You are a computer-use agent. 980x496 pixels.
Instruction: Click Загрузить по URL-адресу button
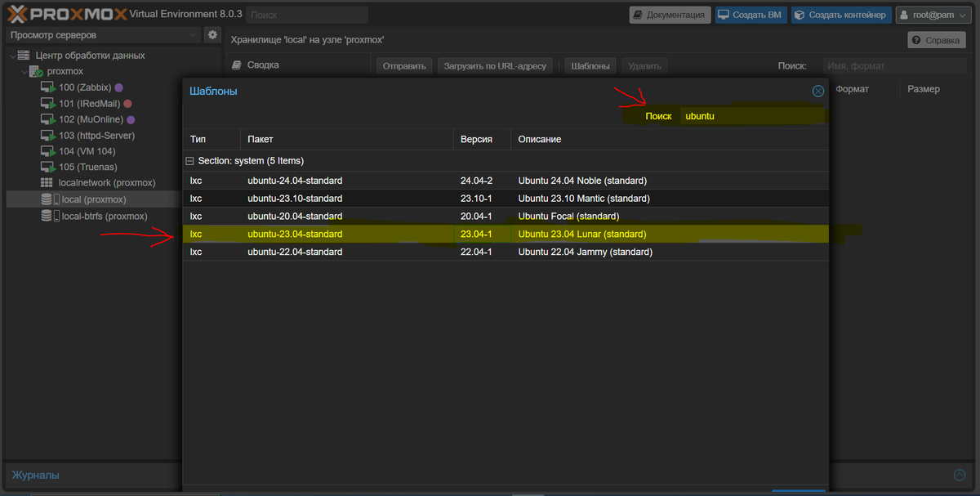pyautogui.click(x=496, y=66)
